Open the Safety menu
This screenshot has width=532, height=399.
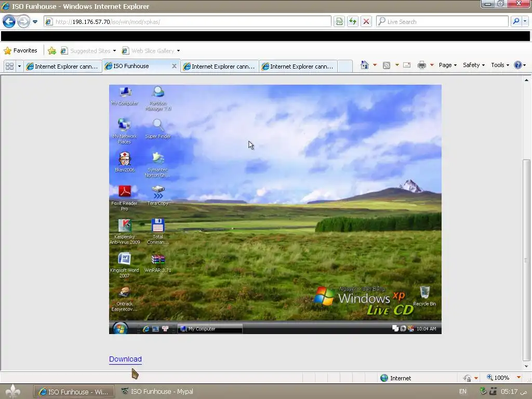tap(474, 65)
